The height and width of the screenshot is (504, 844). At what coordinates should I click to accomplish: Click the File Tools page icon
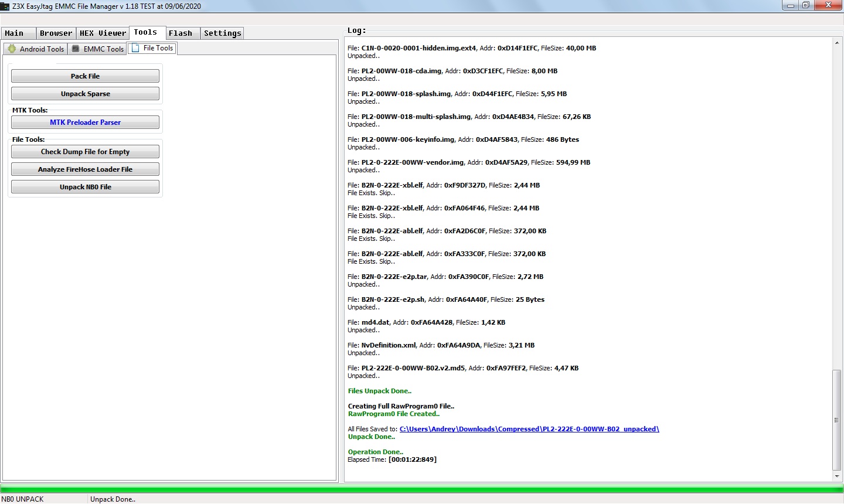pos(135,48)
